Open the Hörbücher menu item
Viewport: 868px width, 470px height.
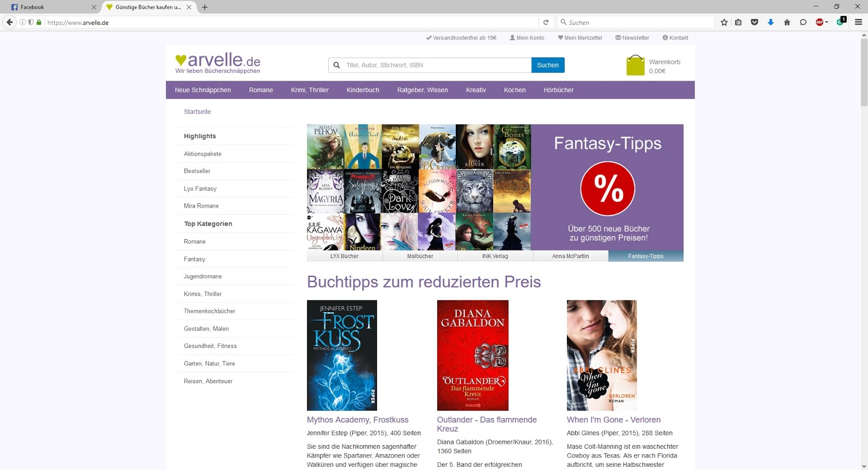pyautogui.click(x=558, y=90)
